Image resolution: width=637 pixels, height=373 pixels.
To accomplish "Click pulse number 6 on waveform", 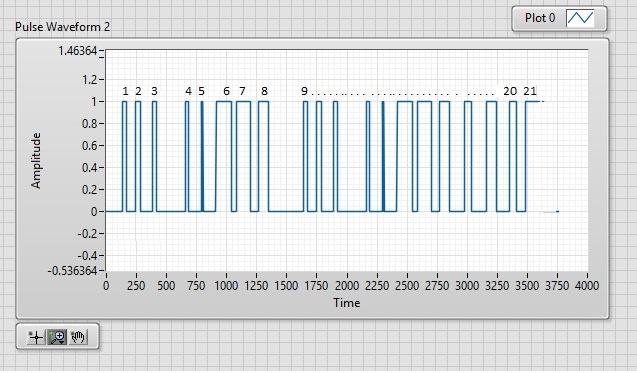I will [224, 156].
